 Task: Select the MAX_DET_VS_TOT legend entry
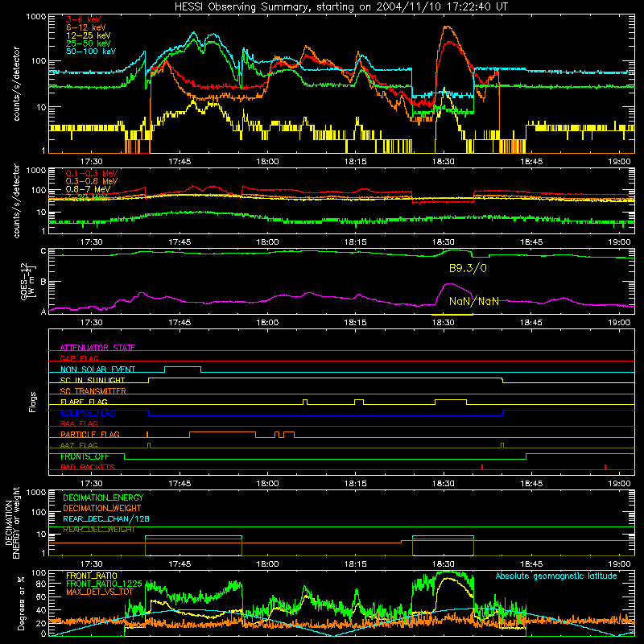click(100, 592)
